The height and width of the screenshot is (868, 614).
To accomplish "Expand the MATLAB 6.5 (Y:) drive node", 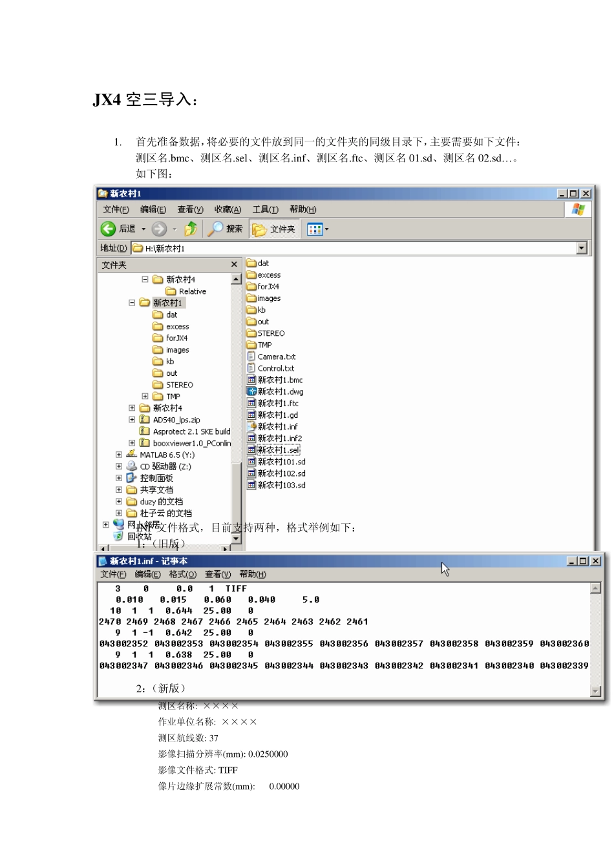I will pyautogui.click(x=119, y=455).
